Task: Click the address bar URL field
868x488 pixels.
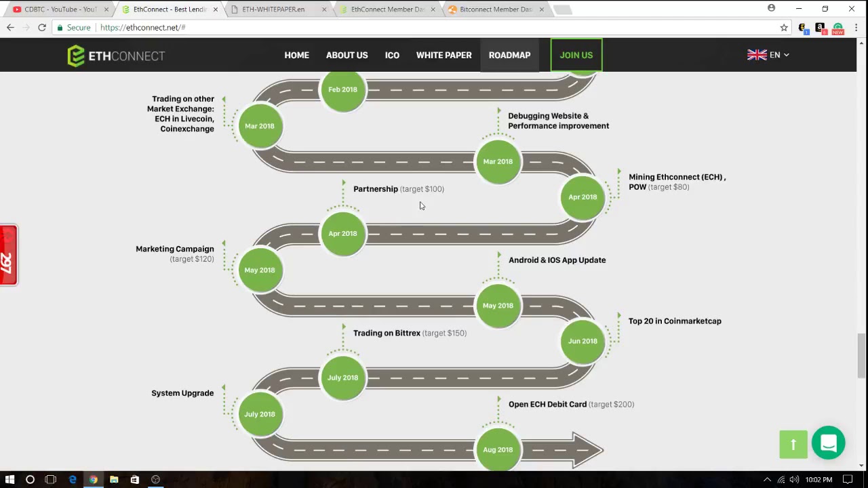Action: [x=434, y=28]
